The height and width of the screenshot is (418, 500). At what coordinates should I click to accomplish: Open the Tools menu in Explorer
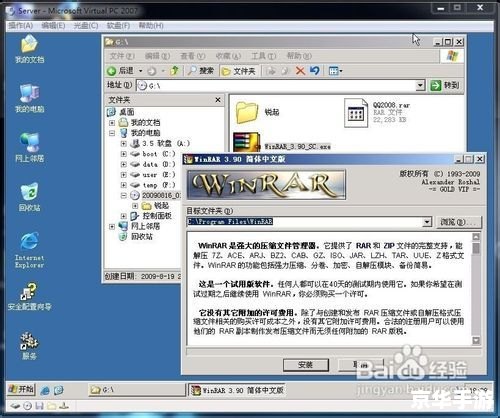pyautogui.click(x=263, y=56)
